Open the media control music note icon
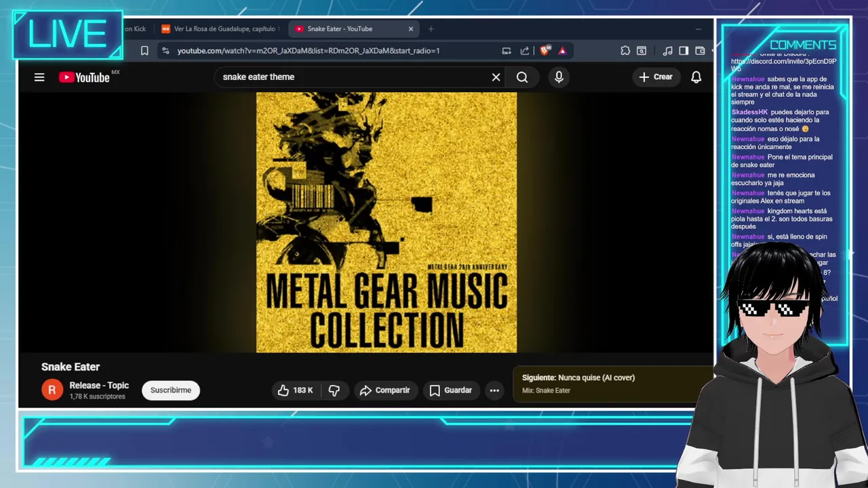The height and width of the screenshot is (488, 868). coord(668,51)
